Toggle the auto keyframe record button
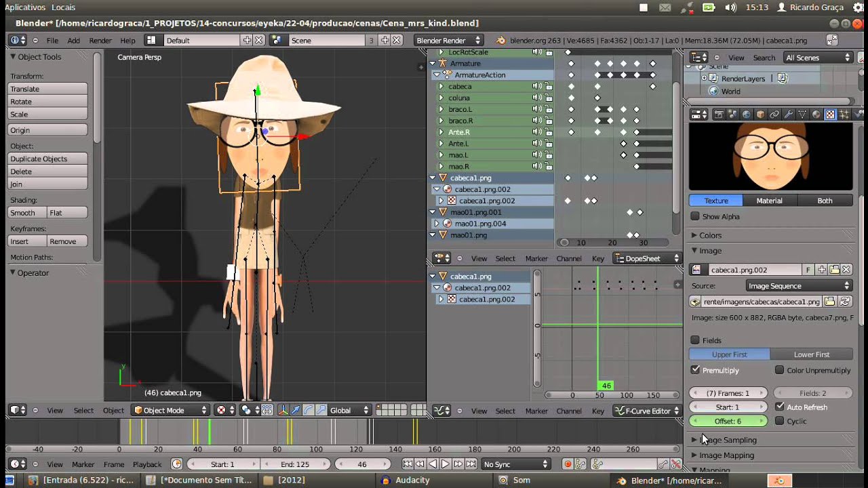 (x=568, y=464)
